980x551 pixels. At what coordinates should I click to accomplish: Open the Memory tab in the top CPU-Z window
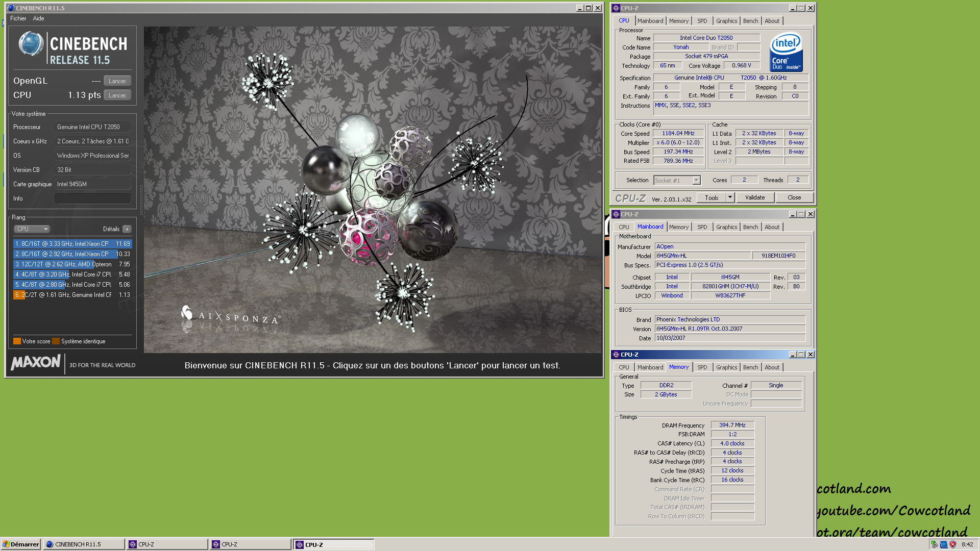coord(679,21)
